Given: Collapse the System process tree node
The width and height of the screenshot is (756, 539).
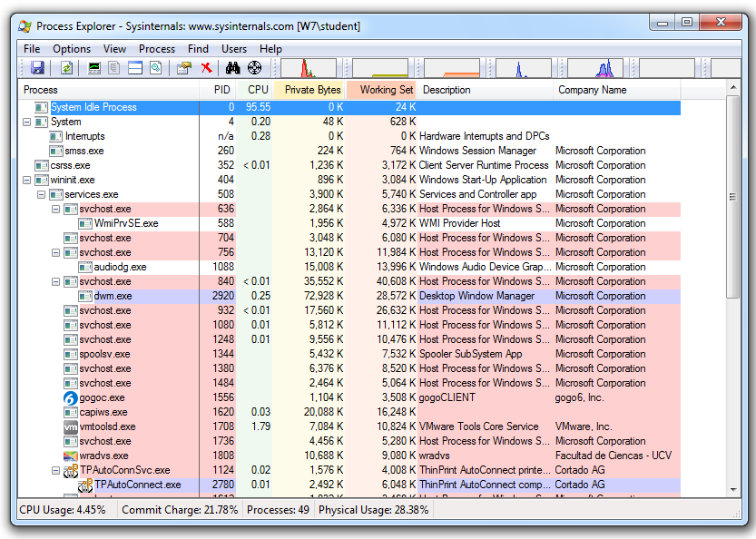Looking at the screenshot, I should click(x=27, y=122).
